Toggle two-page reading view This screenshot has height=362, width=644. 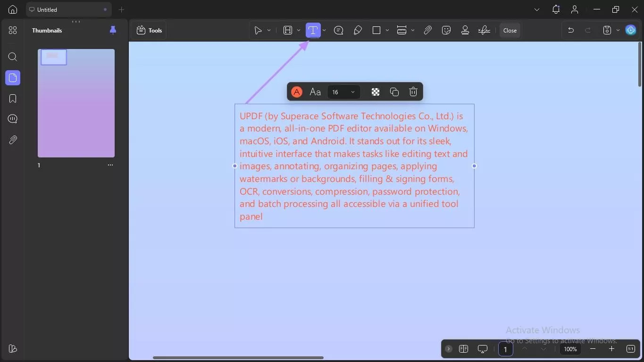[x=464, y=349]
